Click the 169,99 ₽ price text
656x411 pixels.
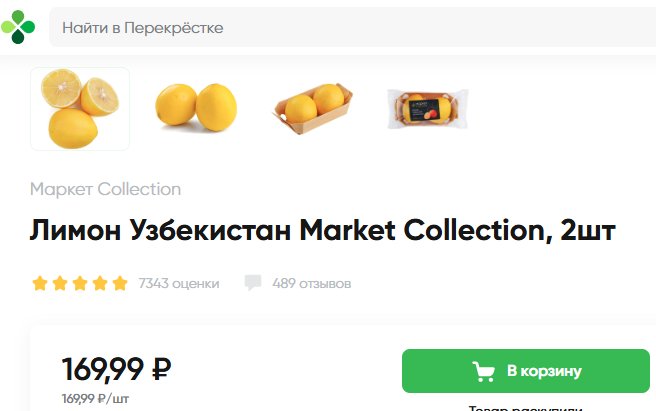[117, 369]
